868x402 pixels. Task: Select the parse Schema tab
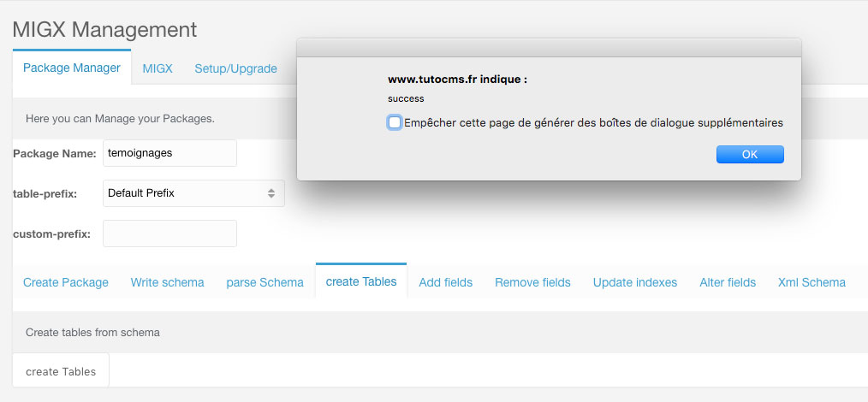pyautogui.click(x=265, y=282)
